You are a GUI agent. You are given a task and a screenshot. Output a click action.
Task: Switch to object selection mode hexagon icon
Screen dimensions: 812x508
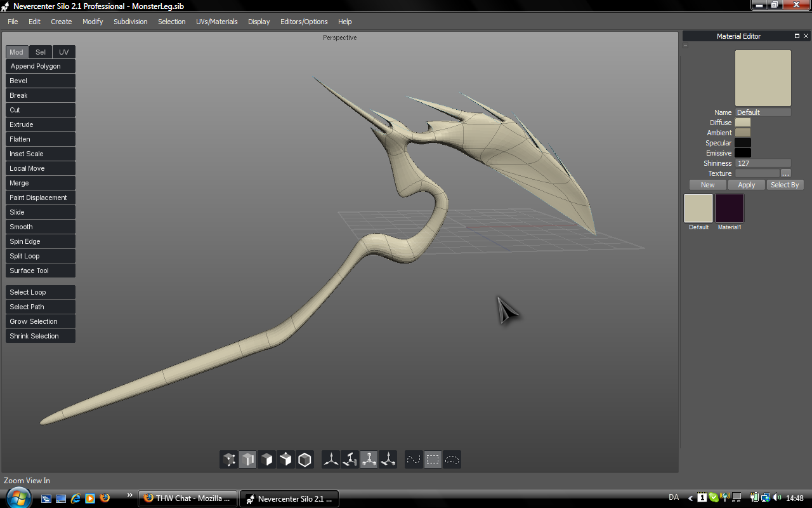[305, 459]
